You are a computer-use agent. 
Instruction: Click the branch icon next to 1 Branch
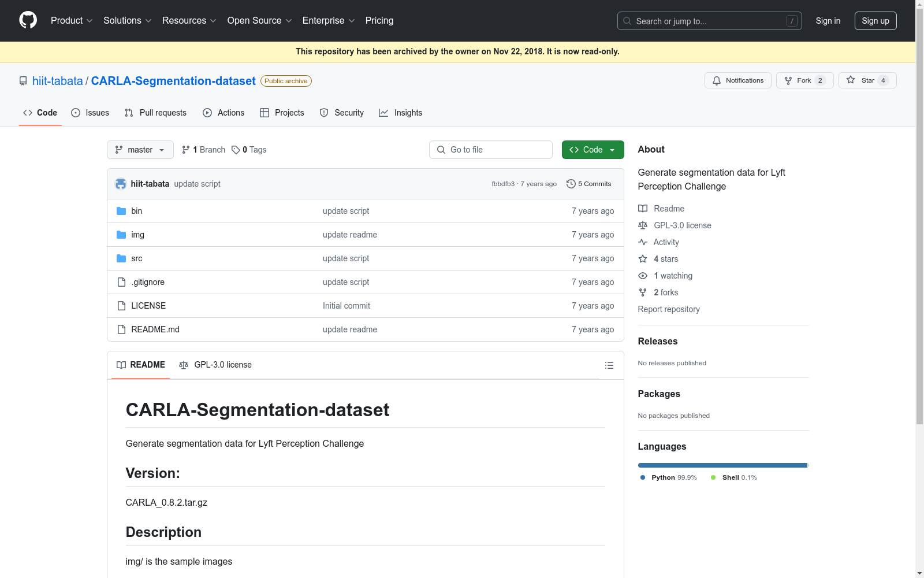186,150
